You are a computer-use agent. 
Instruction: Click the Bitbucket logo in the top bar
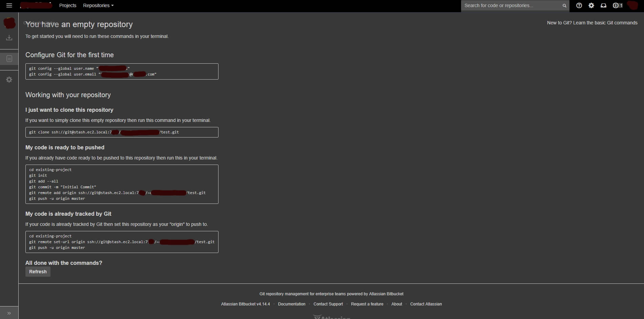click(x=36, y=5)
